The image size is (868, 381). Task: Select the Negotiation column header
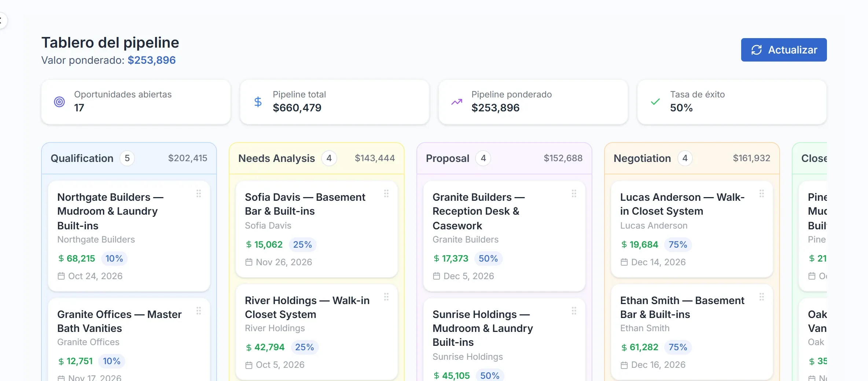(692, 158)
